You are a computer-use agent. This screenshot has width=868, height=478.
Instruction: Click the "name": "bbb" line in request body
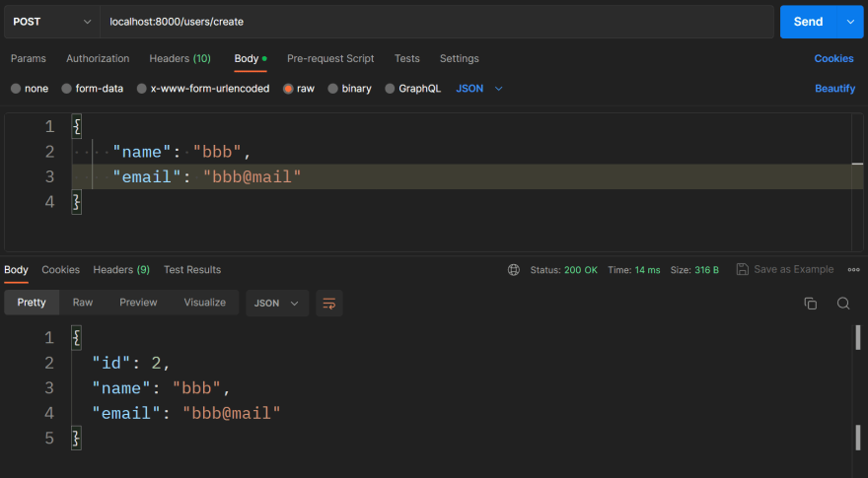(x=182, y=152)
